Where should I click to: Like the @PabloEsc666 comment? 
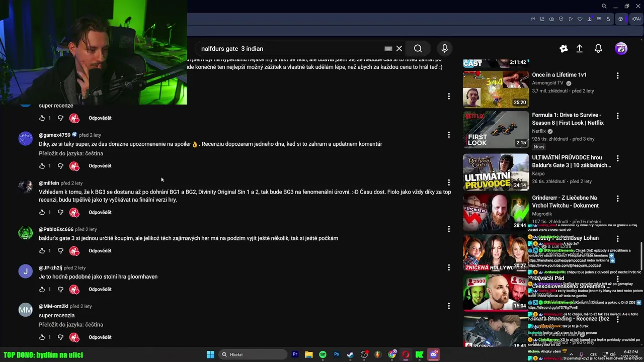(x=42, y=251)
